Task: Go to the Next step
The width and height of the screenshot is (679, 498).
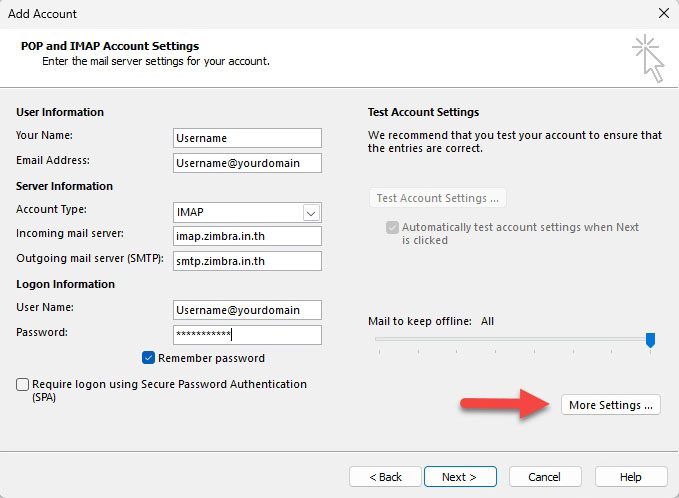Action: (x=460, y=477)
